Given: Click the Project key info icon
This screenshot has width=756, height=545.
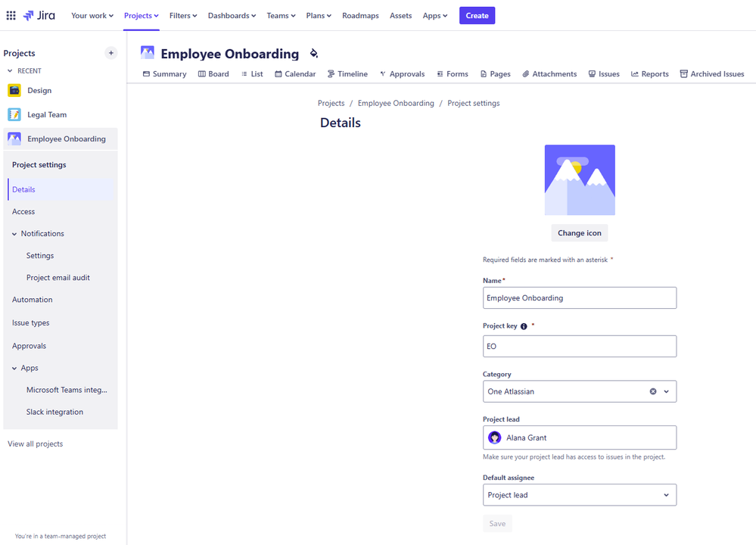Looking at the screenshot, I should 524,326.
